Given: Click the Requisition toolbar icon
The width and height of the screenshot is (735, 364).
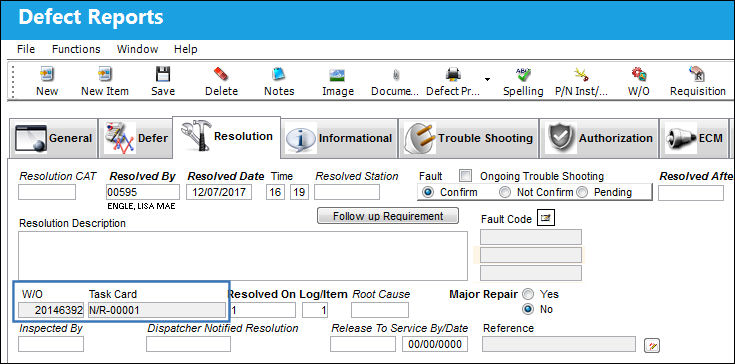Looking at the screenshot, I should pos(697,74).
